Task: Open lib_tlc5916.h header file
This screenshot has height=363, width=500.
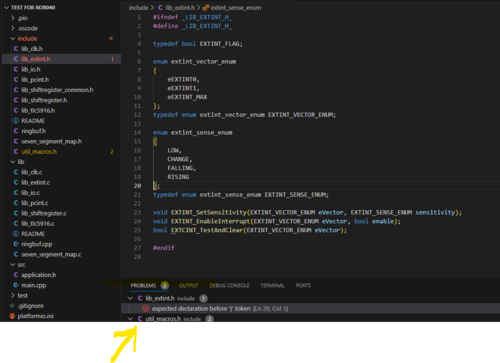Action: (x=38, y=111)
